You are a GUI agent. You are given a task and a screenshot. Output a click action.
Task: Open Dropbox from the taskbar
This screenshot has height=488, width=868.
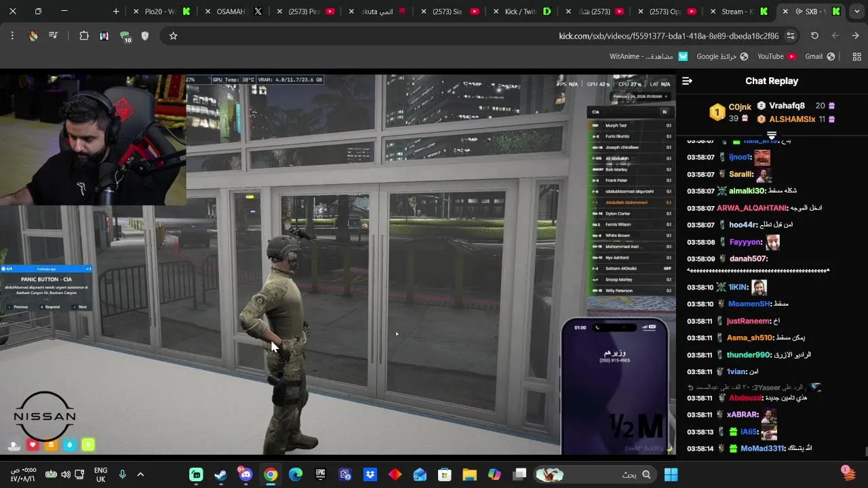pyautogui.click(x=370, y=474)
